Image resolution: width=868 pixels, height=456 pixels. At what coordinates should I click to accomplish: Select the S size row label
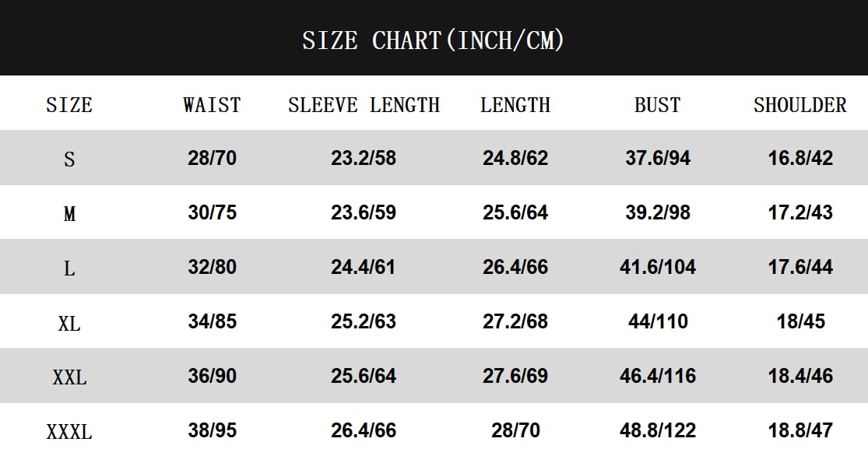coord(69,160)
